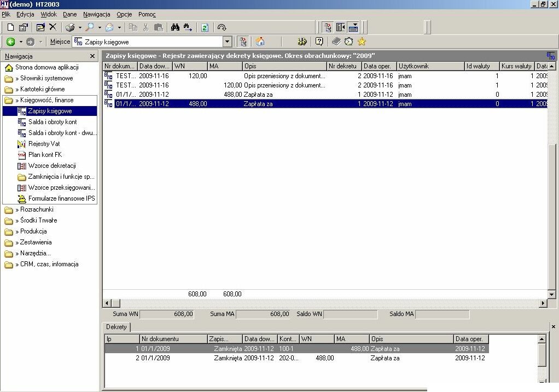Click the Find next binoculars-arrow icon
Screen dimensions: 559x392
pyautogui.click(x=188, y=27)
